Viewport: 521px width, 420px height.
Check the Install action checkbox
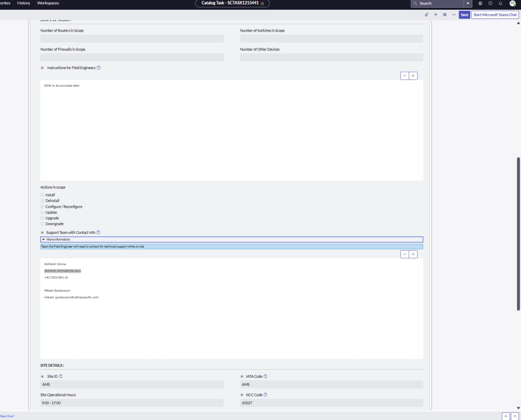42,195
